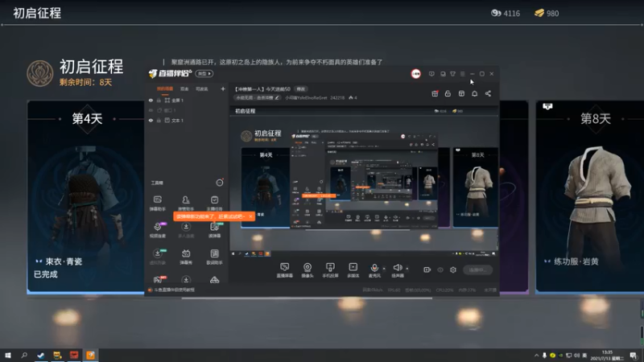
Task: Open the Windows notification center icon
Action: point(633,356)
